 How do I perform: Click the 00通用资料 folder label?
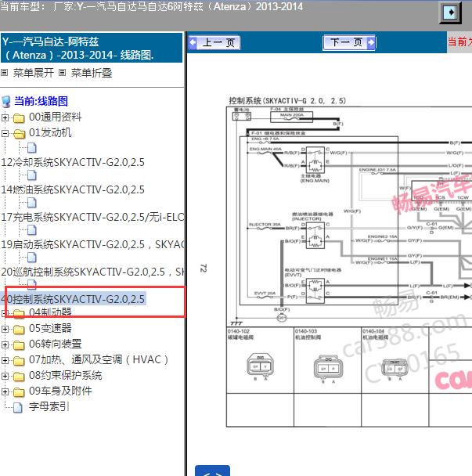pyautogui.click(x=56, y=117)
